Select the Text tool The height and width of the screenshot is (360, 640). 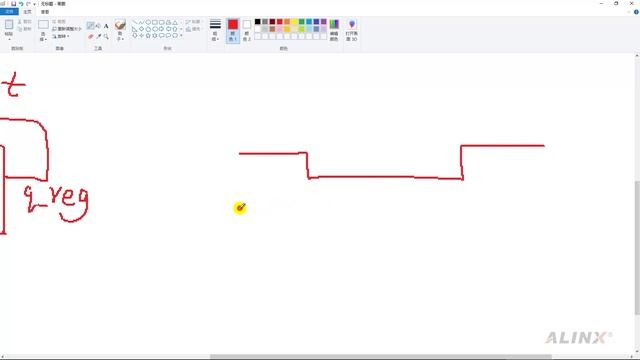click(x=106, y=26)
